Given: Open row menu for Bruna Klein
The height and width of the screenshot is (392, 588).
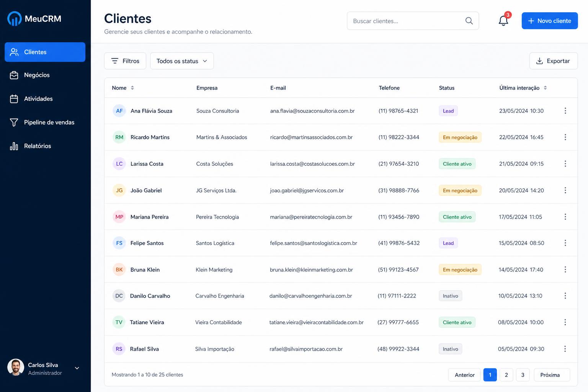Looking at the screenshot, I should pyautogui.click(x=565, y=269).
